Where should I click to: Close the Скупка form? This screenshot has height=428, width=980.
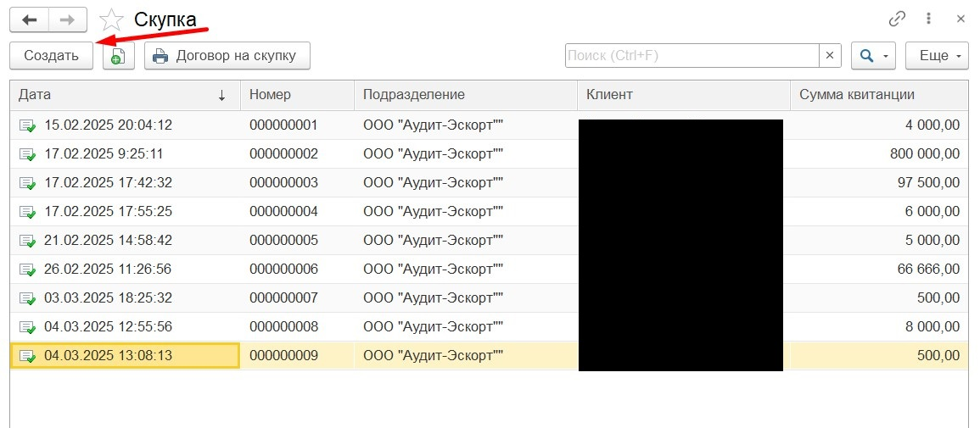(961, 19)
